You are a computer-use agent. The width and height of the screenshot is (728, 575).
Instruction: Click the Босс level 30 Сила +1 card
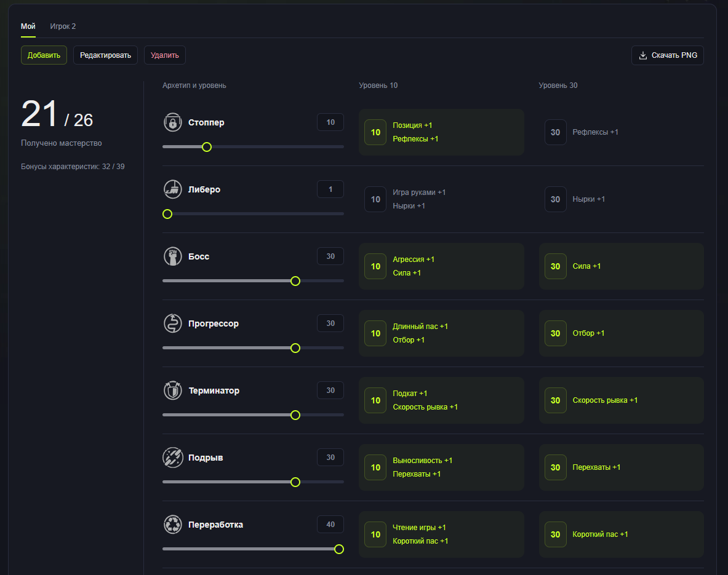click(x=621, y=266)
